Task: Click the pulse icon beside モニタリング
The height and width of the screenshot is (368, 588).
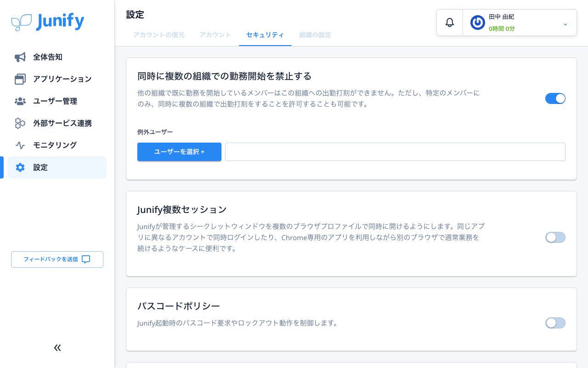Action: [20, 145]
